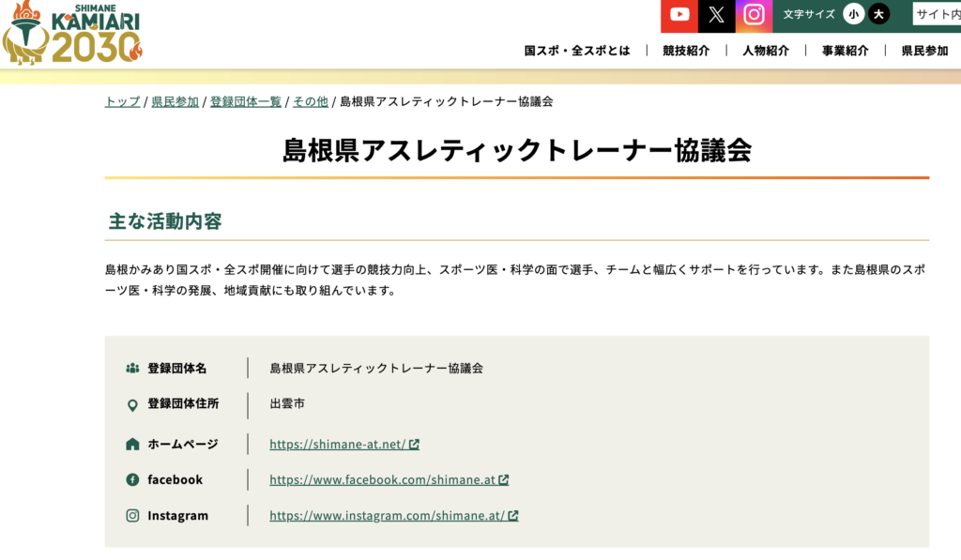Expand the 事業紹介 navigation item
Viewport: 961px width, 560px height.
(846, 51)
